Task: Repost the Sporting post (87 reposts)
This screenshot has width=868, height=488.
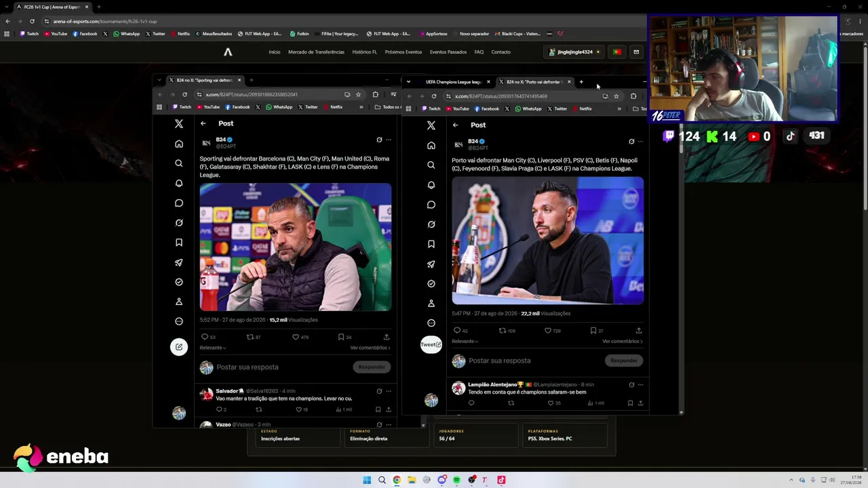Action: point(253,337)
